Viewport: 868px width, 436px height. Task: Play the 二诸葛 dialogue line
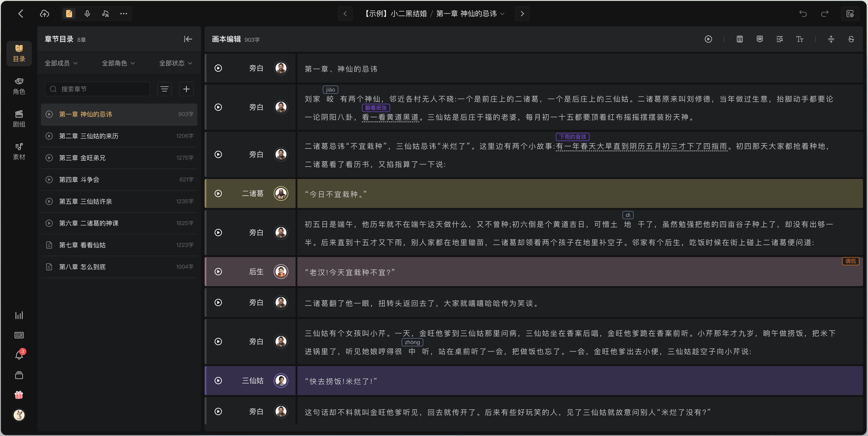point(218,194)
